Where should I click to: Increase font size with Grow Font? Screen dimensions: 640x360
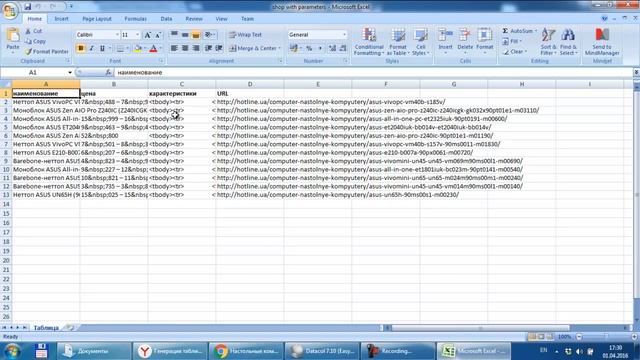(x=147, y=35)
